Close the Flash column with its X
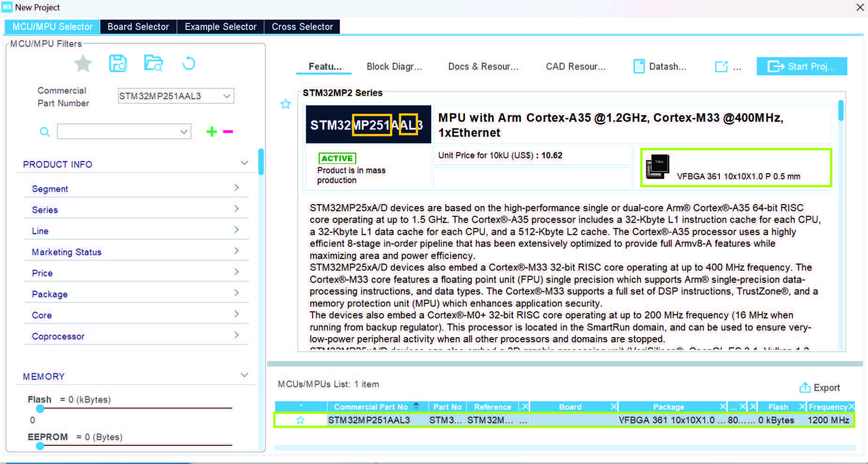This screenshot has height=464, width=868. (x=802, y=406)
